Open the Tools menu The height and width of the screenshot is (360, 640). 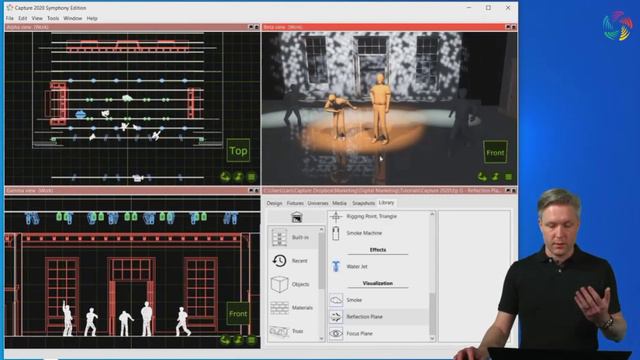[x=53, y=18]
